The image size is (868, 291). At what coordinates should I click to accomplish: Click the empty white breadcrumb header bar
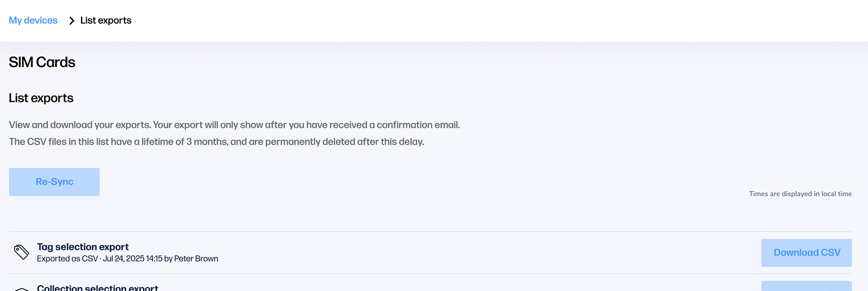coord(463,21)
